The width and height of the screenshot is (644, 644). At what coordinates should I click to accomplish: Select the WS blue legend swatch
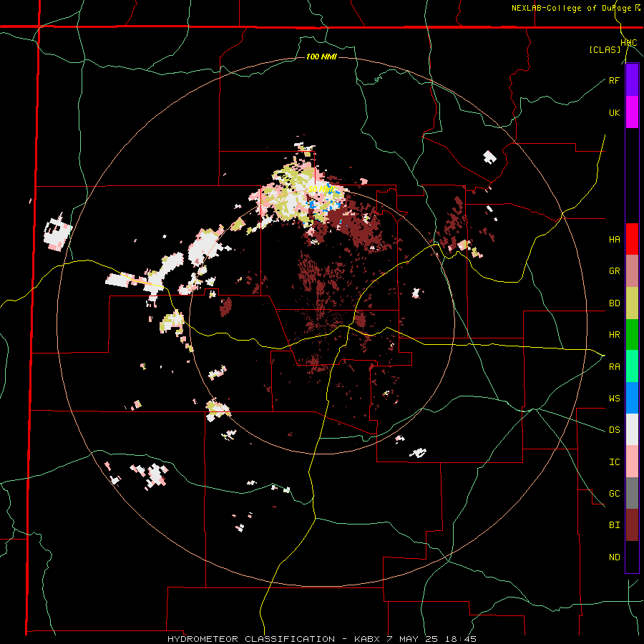coord(632,398)
